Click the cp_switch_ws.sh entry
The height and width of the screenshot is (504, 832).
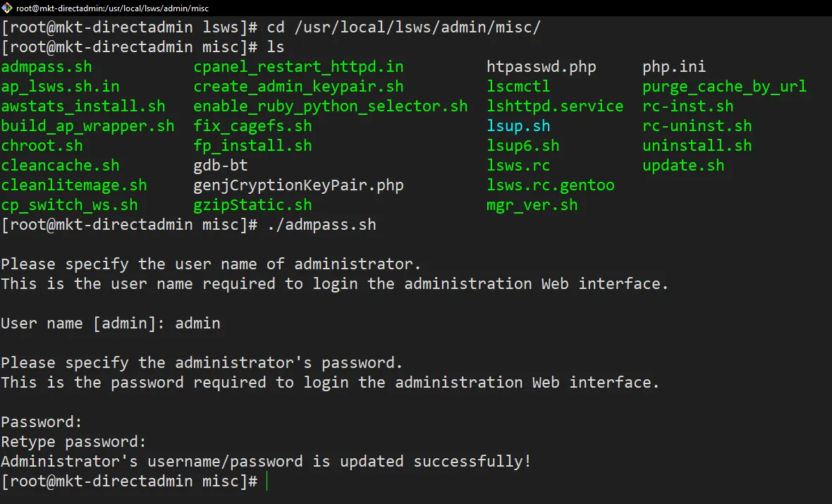(x=70, y=205)
